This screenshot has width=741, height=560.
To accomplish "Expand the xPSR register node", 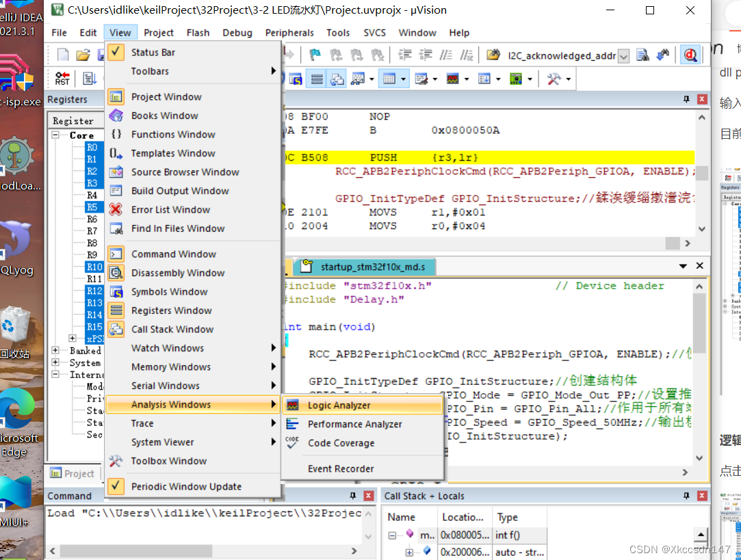I will coord(73,338).
